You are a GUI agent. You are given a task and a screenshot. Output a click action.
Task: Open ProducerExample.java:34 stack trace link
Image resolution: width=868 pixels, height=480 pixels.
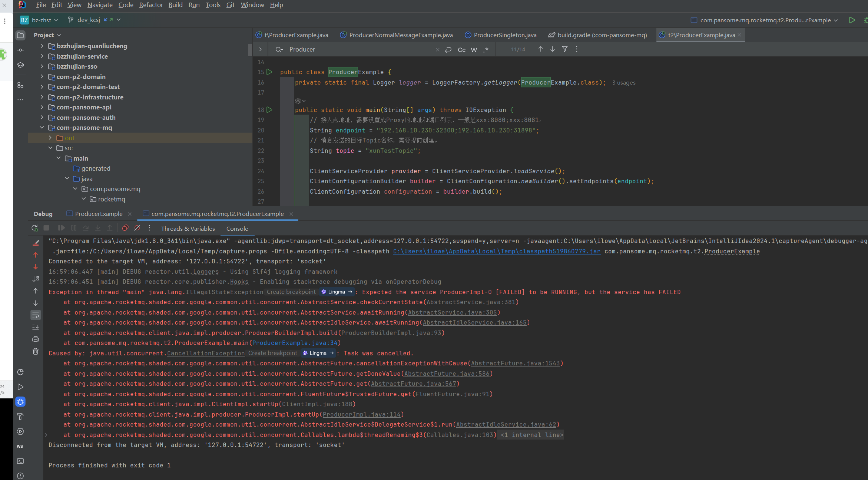pos(295,343)
